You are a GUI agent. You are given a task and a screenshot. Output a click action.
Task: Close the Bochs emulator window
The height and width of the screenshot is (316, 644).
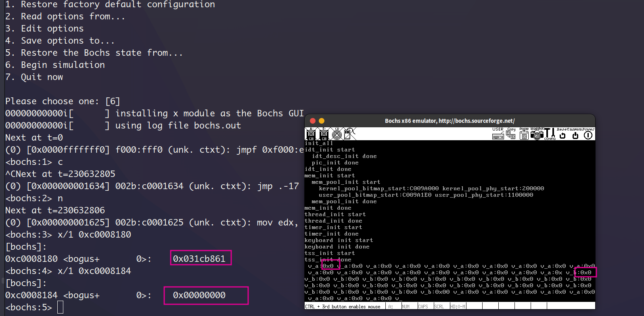312,121
